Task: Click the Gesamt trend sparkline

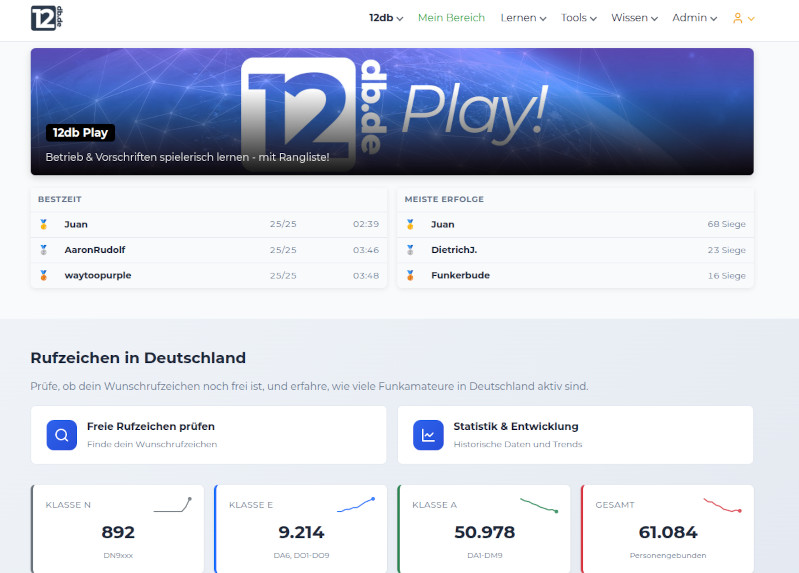Action: [x=723, y=505]
